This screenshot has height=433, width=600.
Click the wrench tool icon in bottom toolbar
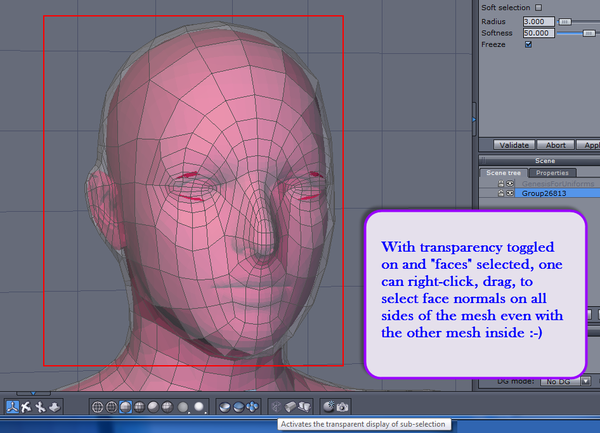pos(40,407)
